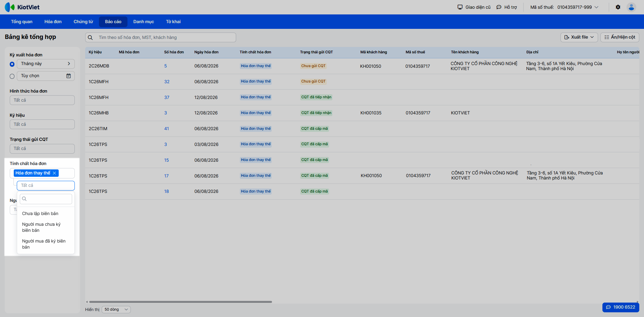This screenshot has height=317, width=644.
Task: Go to the Tờ khai tab
Action: (x=173, y=22)
